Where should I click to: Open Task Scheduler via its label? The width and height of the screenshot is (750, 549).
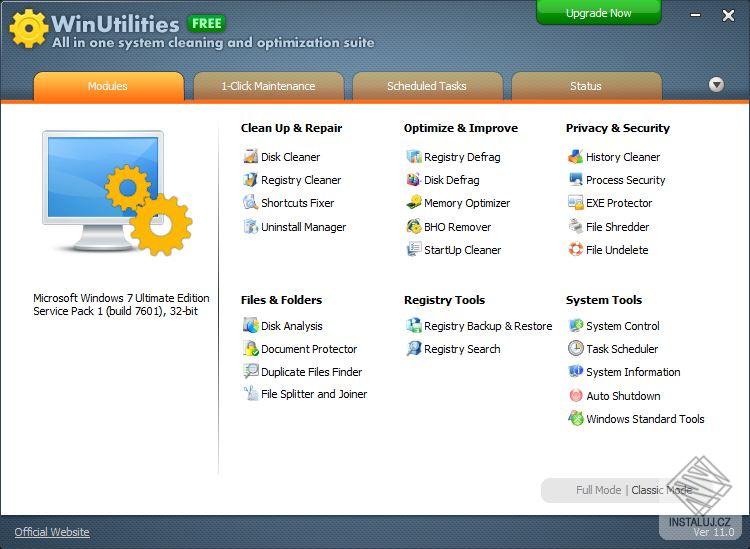pyautogui.click(x=622, y=349)
